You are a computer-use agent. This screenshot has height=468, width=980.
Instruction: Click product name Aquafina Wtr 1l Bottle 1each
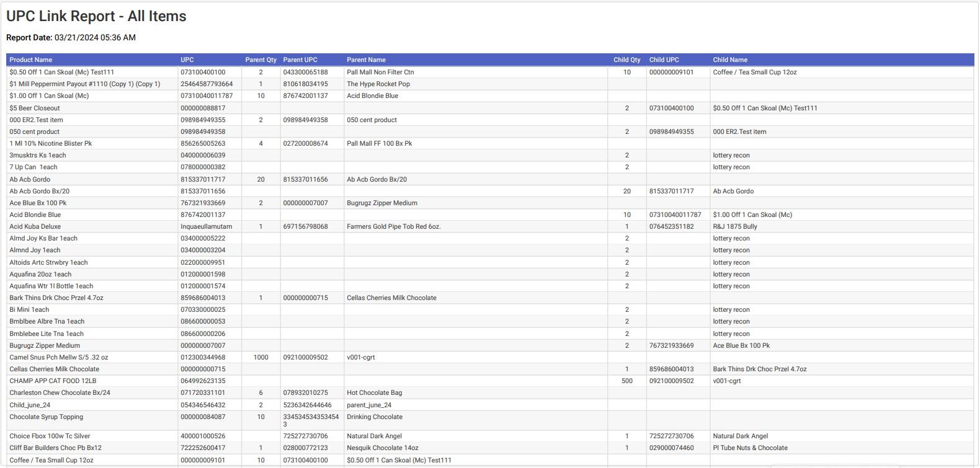pyautogui.click(x=51, y=286)
